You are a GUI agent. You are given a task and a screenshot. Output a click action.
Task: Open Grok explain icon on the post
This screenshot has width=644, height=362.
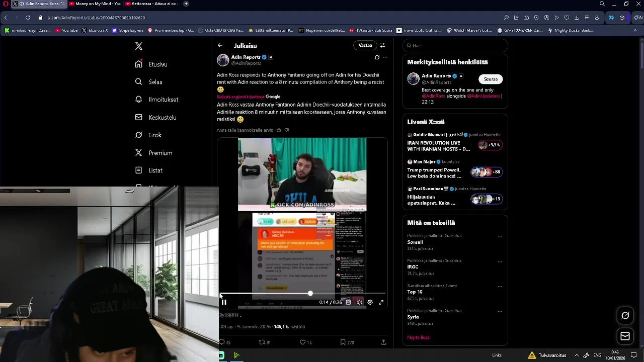(x=377, y=57)
